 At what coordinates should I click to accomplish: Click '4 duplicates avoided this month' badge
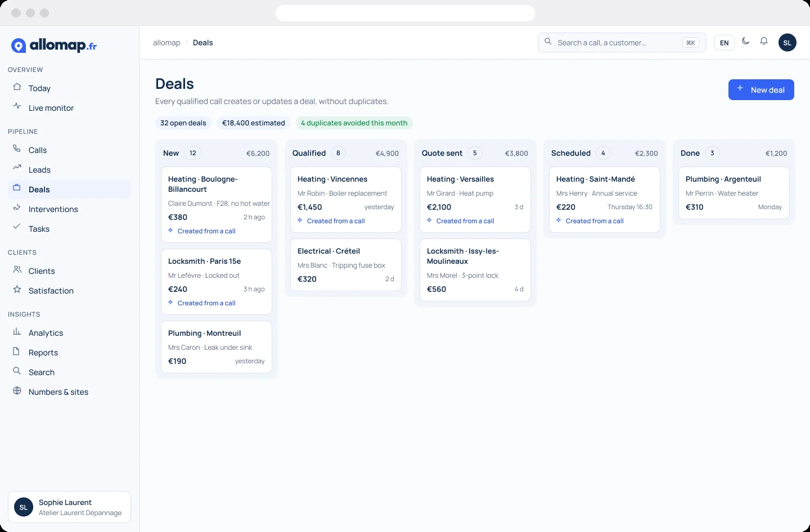point(354,123)
